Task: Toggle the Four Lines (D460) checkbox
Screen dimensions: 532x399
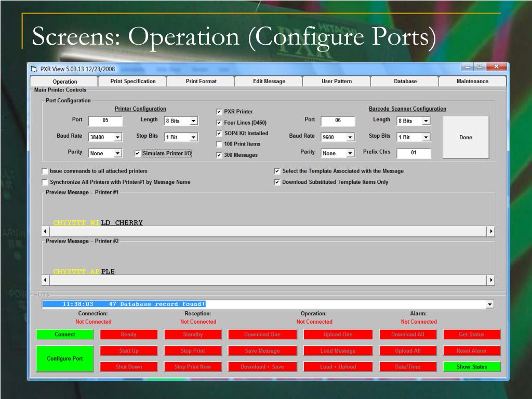Action: tap(219, 123)
